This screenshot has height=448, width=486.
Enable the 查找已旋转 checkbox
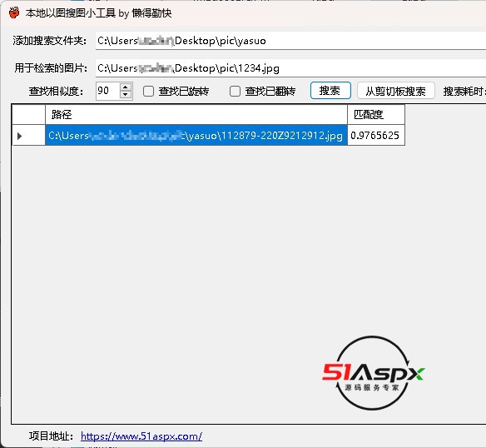coord(148,92)
